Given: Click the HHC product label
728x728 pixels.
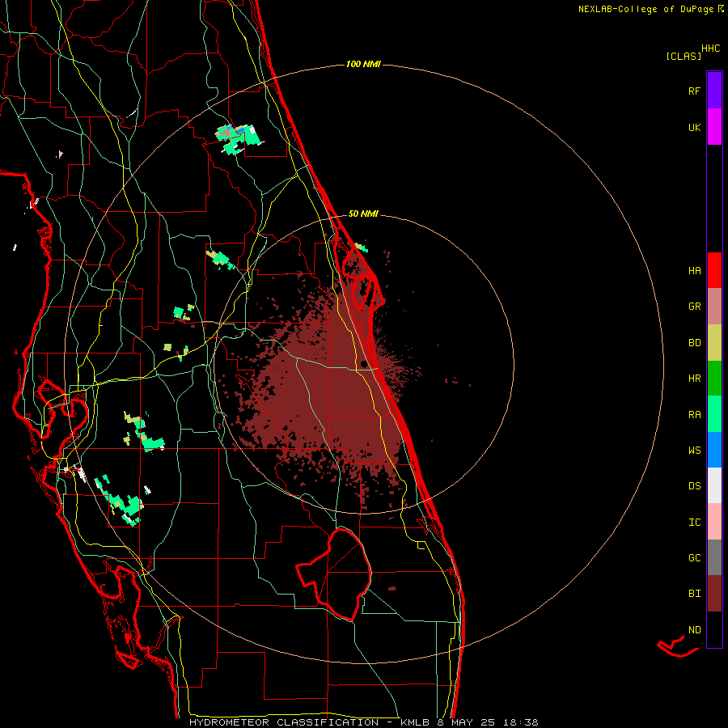Looking at the screenshot, I should [711, 49].
